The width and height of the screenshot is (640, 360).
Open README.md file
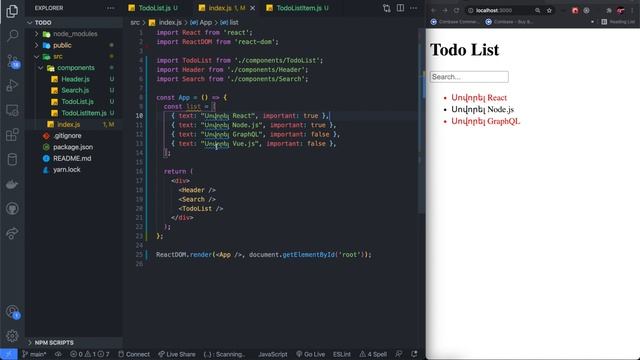[72, 158]
